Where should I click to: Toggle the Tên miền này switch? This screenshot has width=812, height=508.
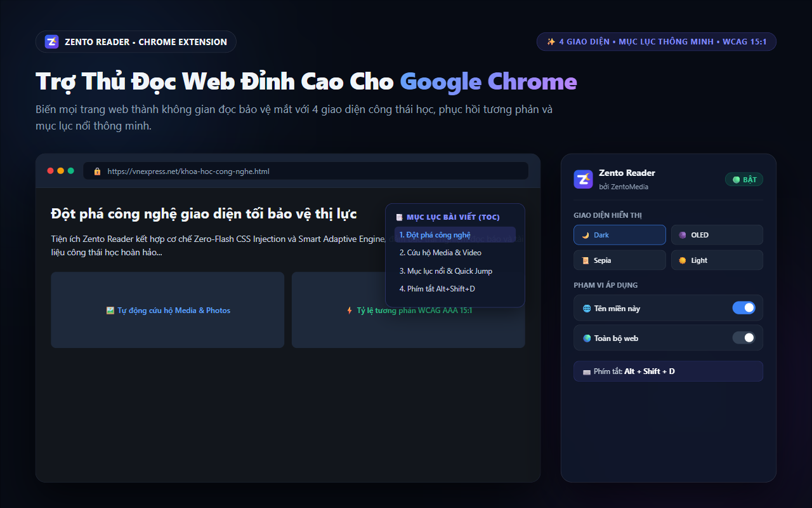(744, 308)
